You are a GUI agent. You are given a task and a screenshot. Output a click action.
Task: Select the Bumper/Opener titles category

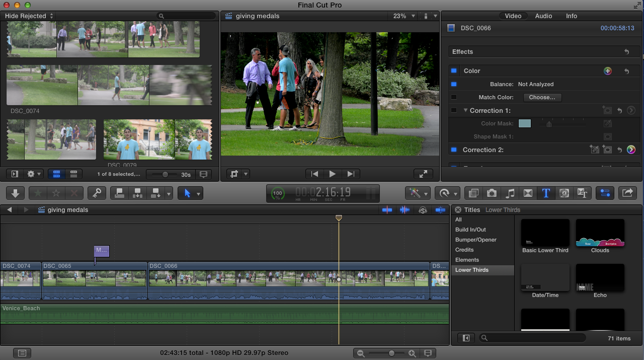point(476,240)
